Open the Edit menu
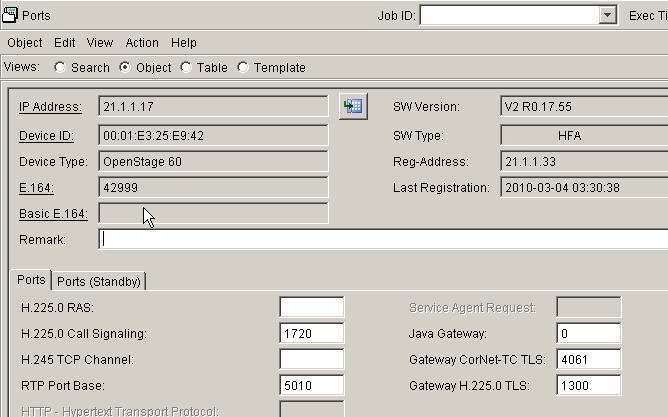 coord(64,43)
